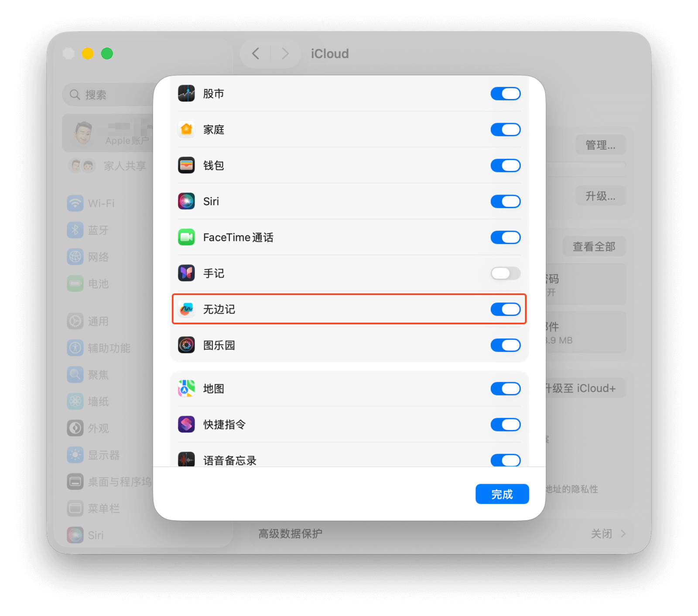Select Wi-Fi in the settings sidebar

coord(101,203)
